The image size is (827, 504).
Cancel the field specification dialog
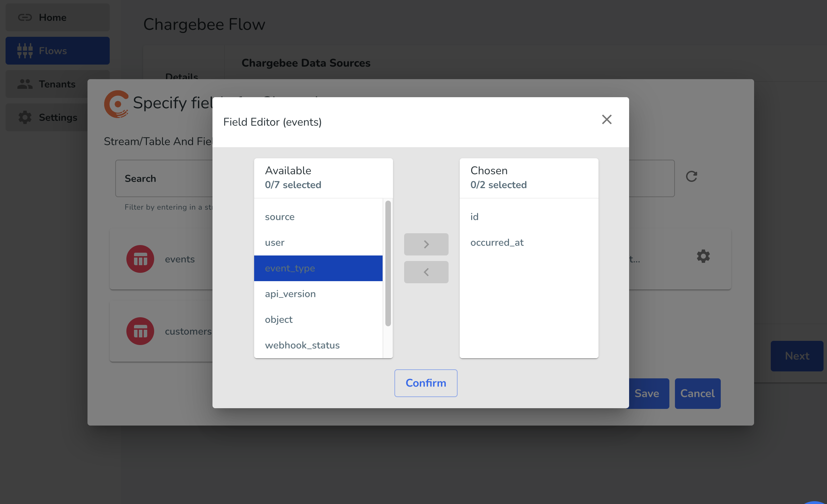pos(697,393)
